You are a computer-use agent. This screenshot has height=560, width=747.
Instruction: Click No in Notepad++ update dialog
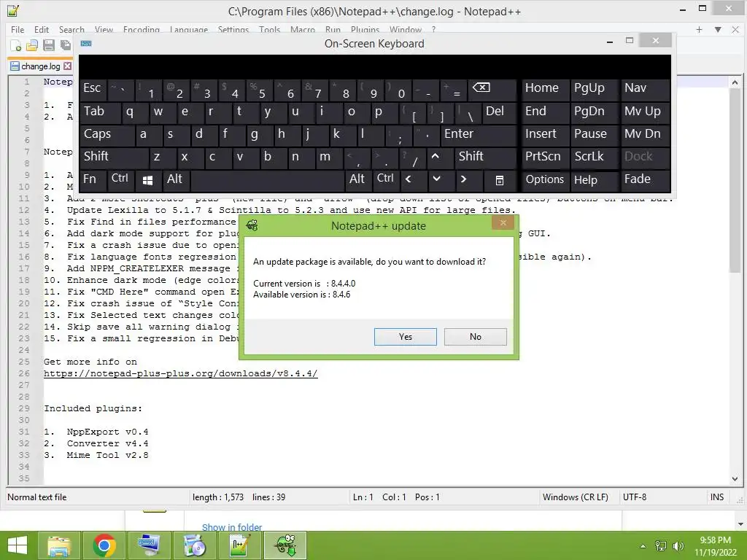475,337
